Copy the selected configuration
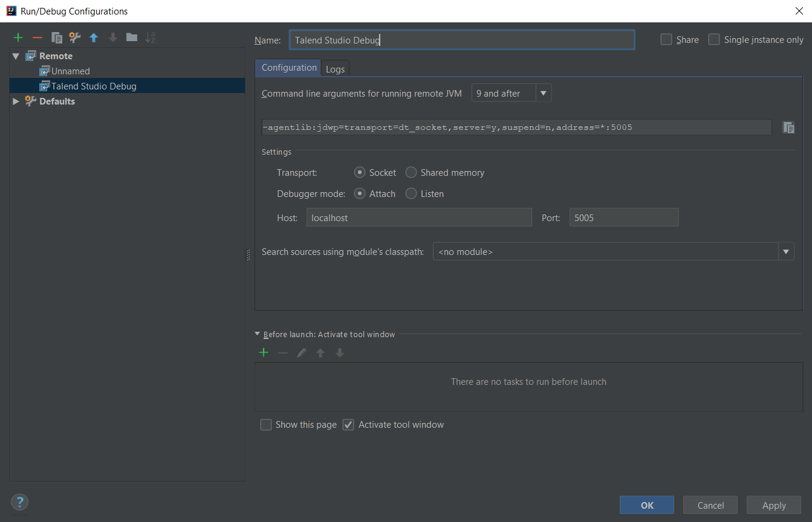Viewport: 812px width, 522px height. point(56,37)
